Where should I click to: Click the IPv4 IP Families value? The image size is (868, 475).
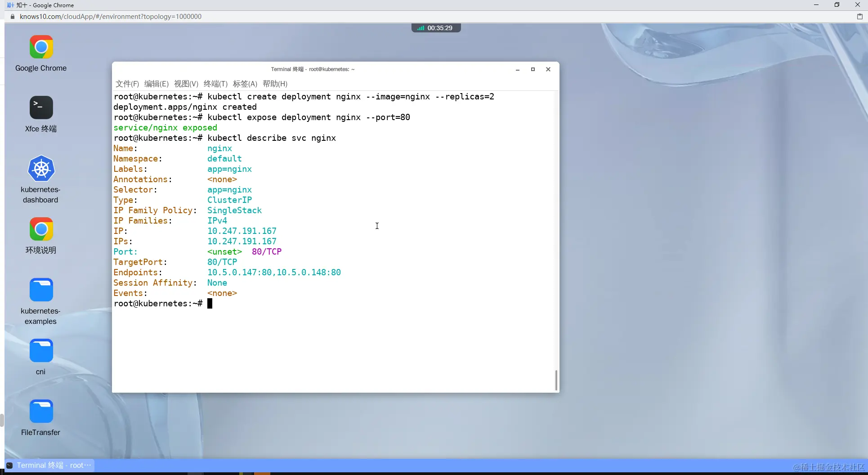(x=217, y=221)
